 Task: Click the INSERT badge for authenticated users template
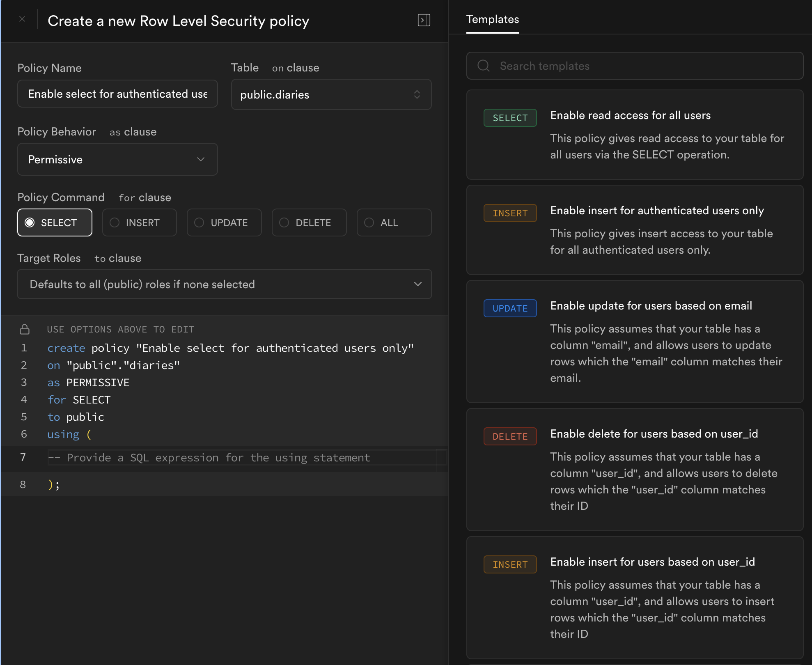pos(510,213)
